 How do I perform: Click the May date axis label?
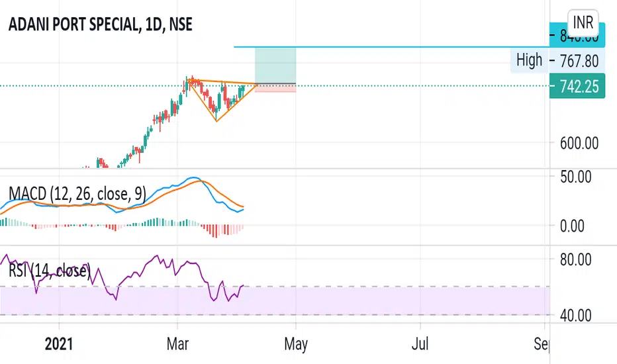tap(296, 344)
